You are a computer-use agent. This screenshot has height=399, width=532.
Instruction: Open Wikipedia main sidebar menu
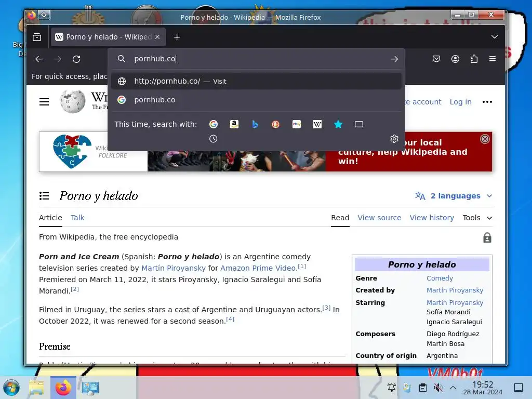click(44, 102)
